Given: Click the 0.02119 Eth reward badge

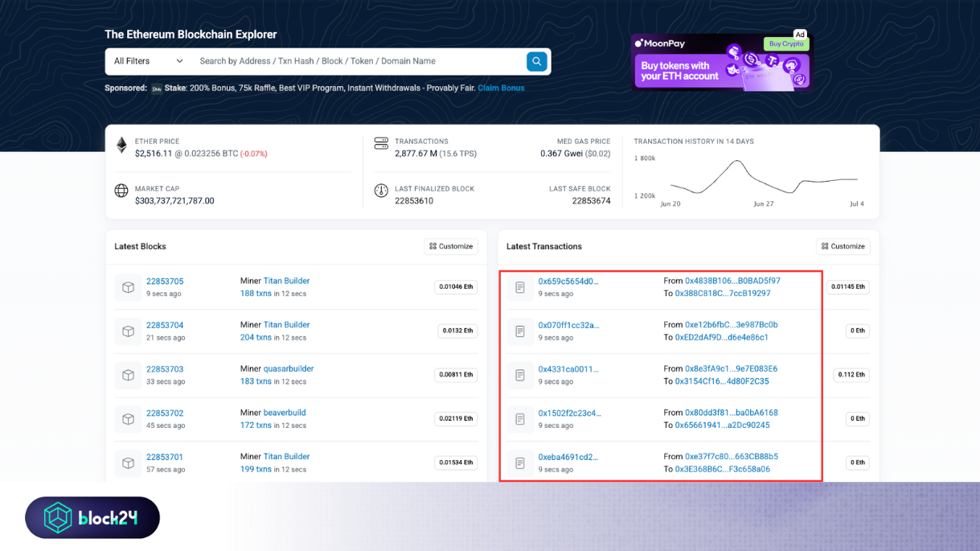Looking at the screenshot, I should coord(456,419).
